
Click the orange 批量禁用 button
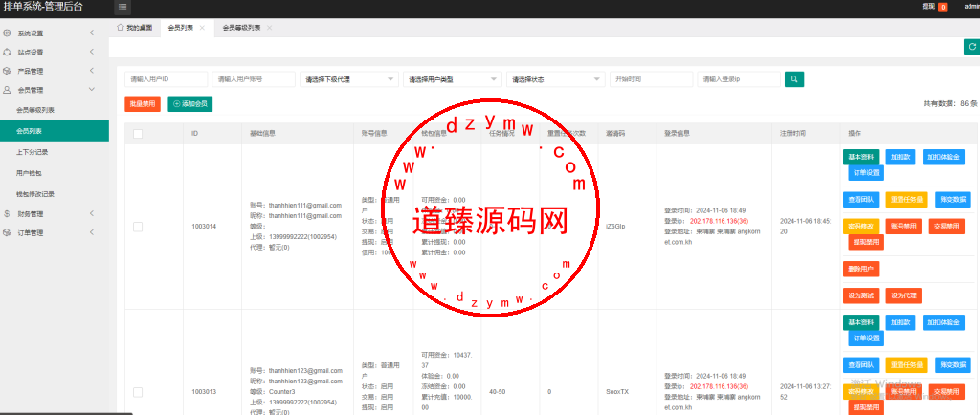point(143,104)
